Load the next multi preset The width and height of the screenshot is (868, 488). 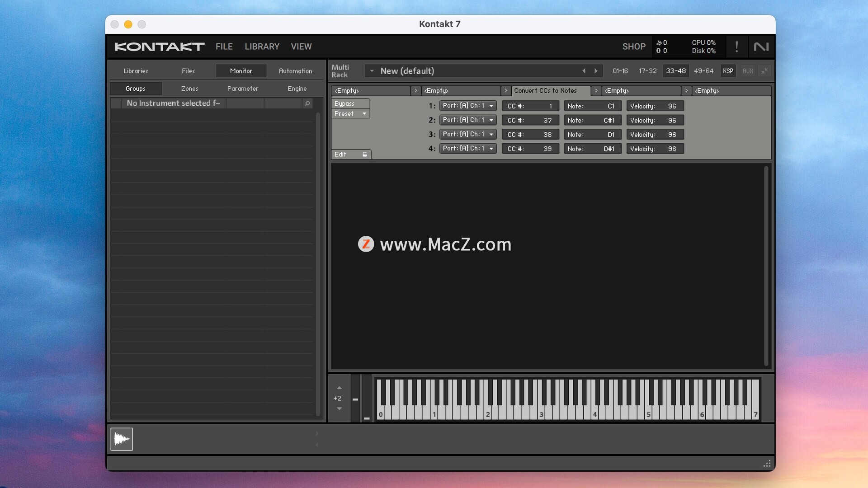(x=596, y=71)
